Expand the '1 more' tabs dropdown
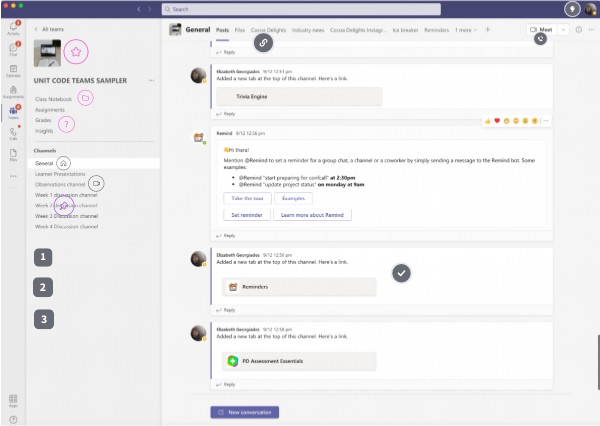Screen dimensions: 600x426 click(466, 30)
